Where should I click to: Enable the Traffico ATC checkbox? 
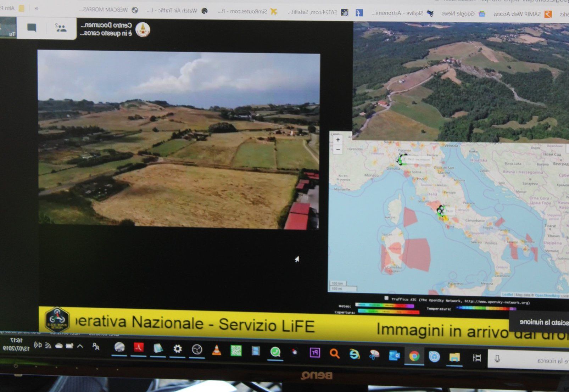[387, 298]
